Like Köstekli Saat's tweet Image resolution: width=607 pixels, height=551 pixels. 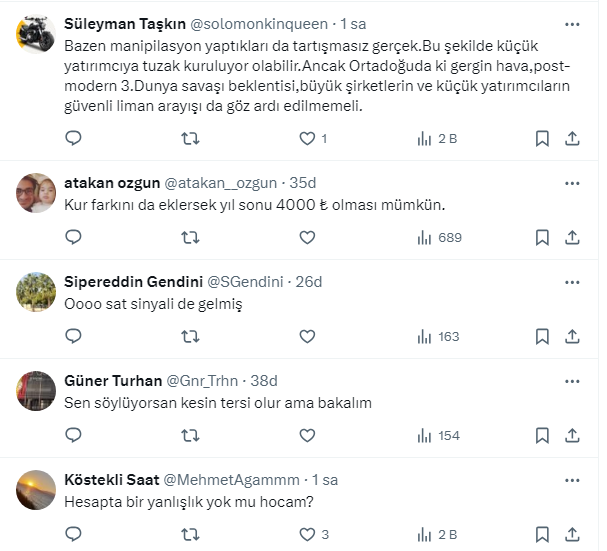[307, 533]
